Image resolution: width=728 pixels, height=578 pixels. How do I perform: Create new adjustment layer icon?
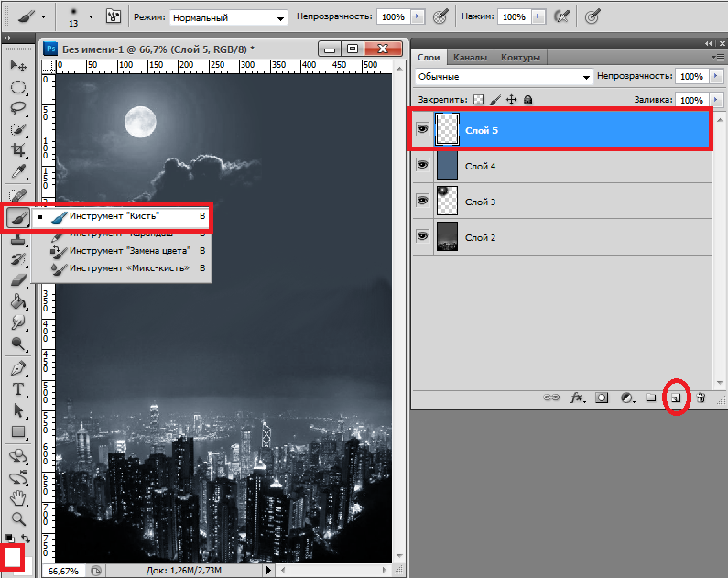627,398
